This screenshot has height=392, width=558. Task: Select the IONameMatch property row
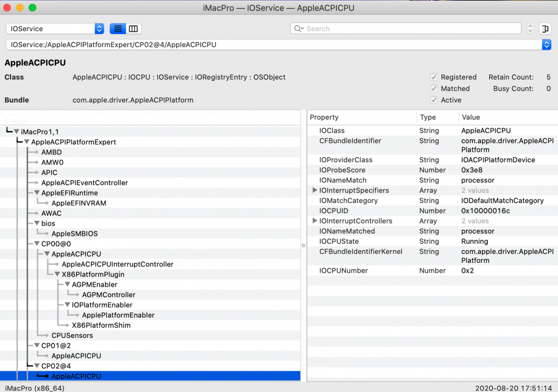(x=432, y=180)
